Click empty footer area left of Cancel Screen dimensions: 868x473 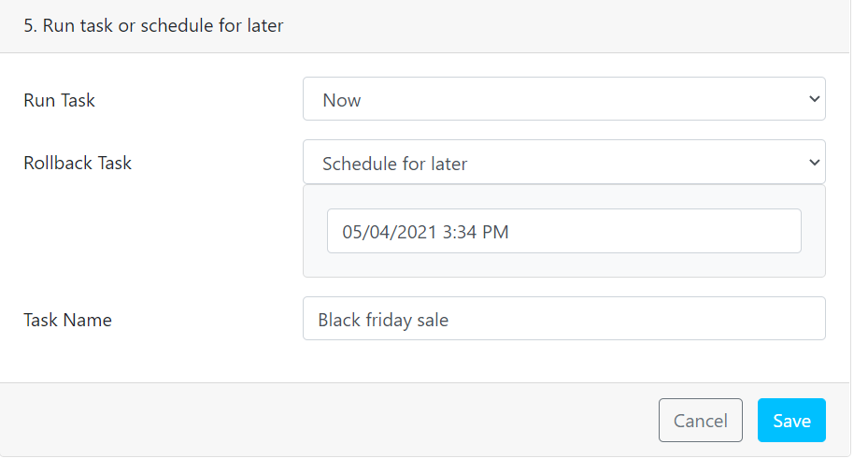327,421
